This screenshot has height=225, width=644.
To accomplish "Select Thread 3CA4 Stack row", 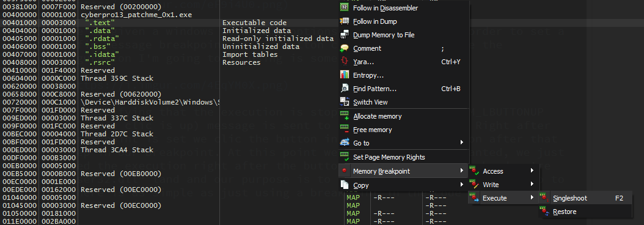I will pos(117,150).
